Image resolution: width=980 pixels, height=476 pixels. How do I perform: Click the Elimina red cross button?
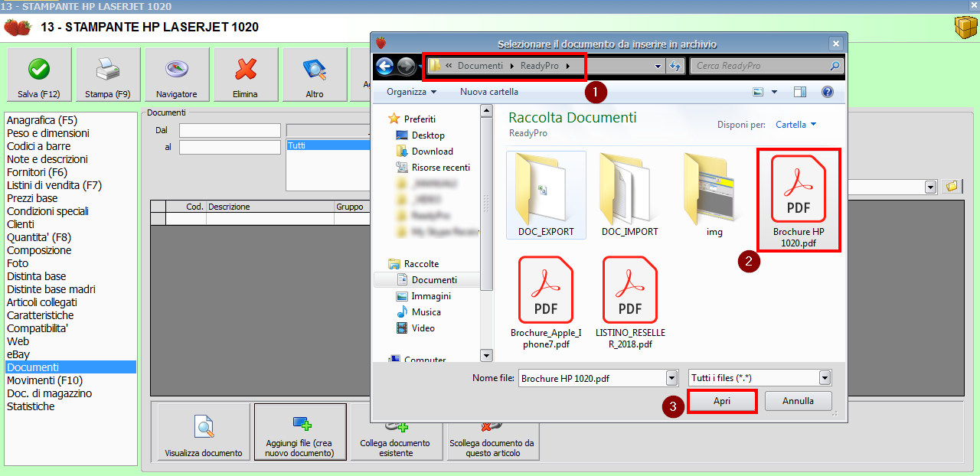(246, 75)
